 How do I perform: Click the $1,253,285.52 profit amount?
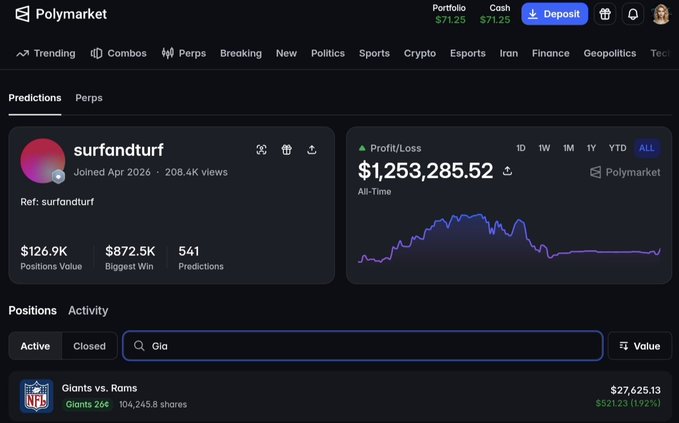coord(425,171)
